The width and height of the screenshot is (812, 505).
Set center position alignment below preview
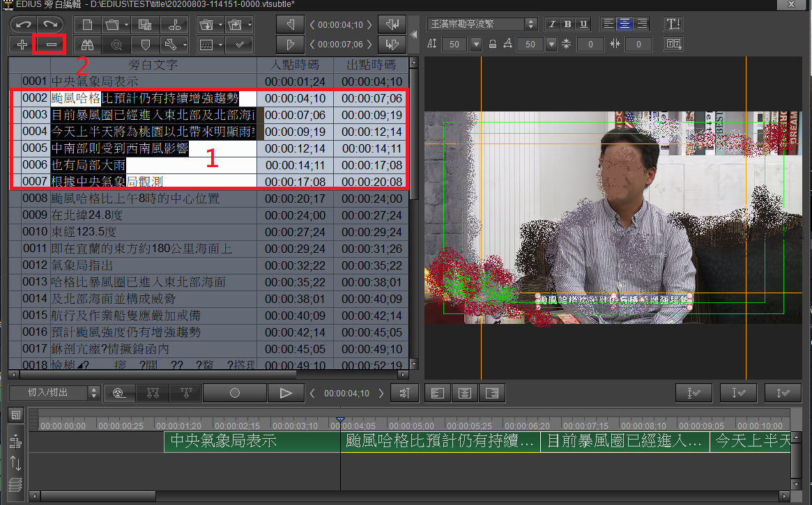[464, 394]
